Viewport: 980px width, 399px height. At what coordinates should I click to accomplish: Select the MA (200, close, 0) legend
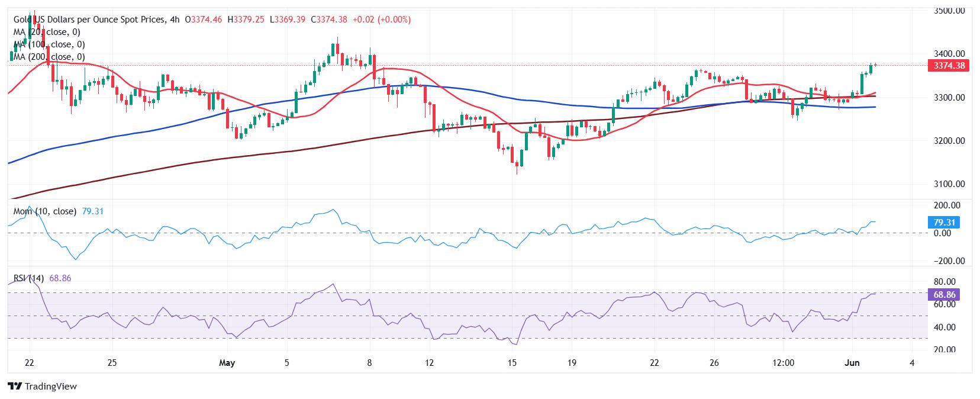(x=49, y=57)
